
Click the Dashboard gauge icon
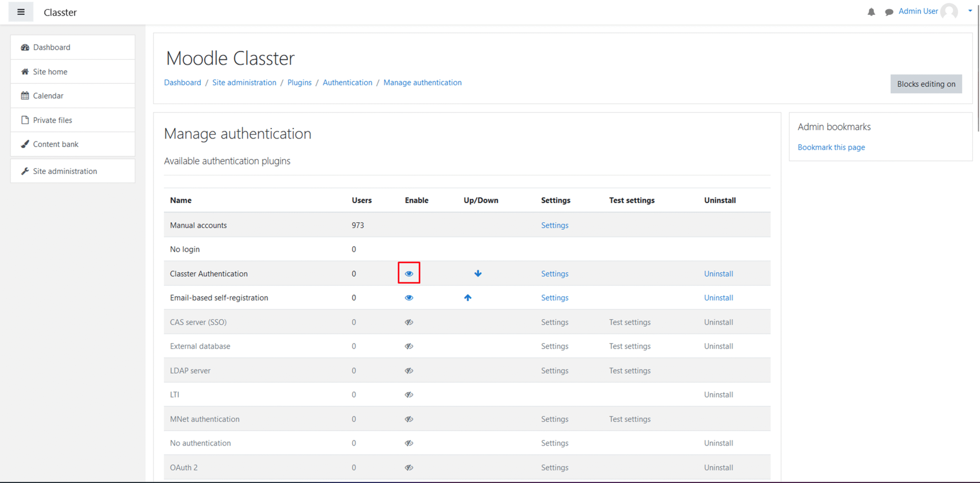coord(25,47)
